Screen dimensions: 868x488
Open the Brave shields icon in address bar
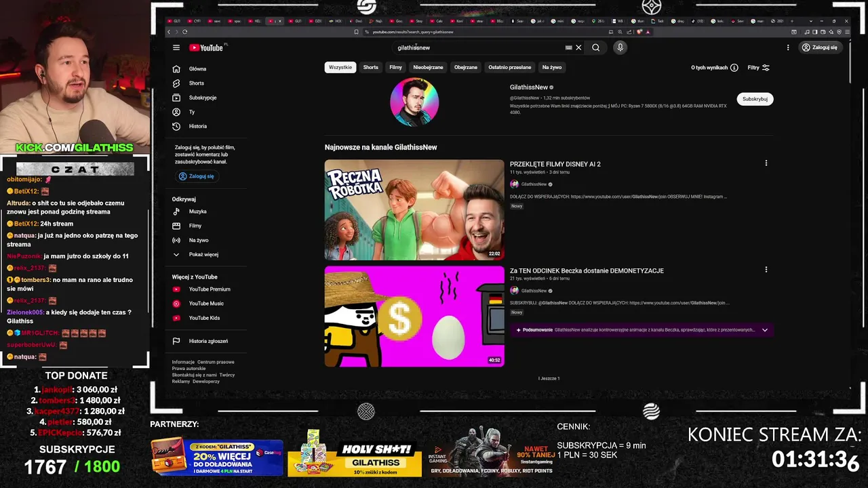coord(639,32)
